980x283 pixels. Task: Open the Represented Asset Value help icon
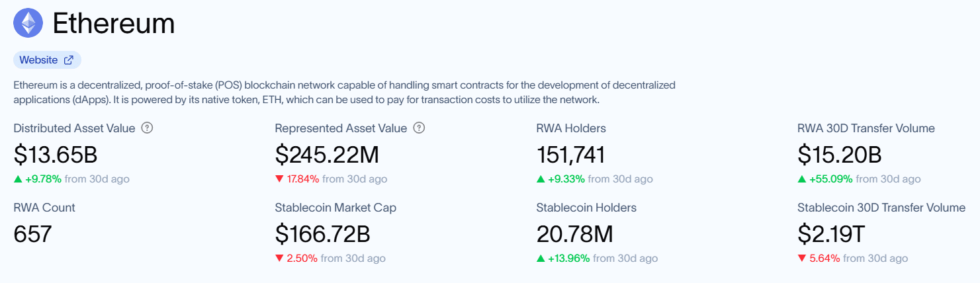pyautogui.click(x=419, y=128)
